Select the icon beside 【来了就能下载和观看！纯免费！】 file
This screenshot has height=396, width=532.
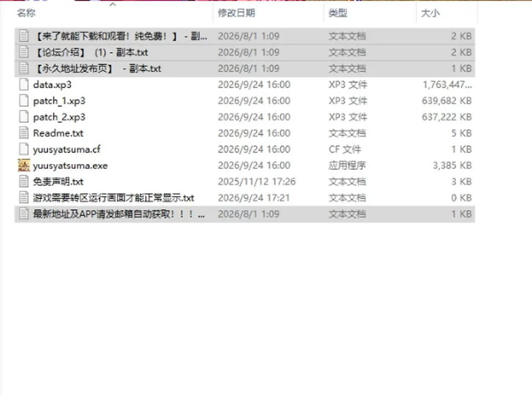point(24,36)
